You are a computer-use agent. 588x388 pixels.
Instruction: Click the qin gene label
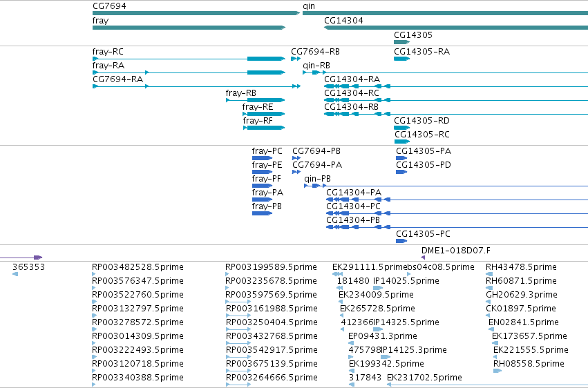pyautogui.click(x=309, y=6)
